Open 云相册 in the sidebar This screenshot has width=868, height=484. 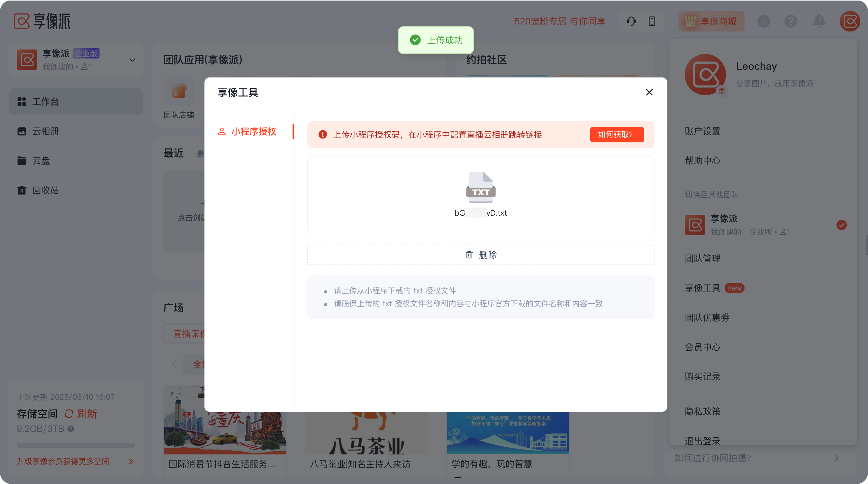[x=76, y=131]
